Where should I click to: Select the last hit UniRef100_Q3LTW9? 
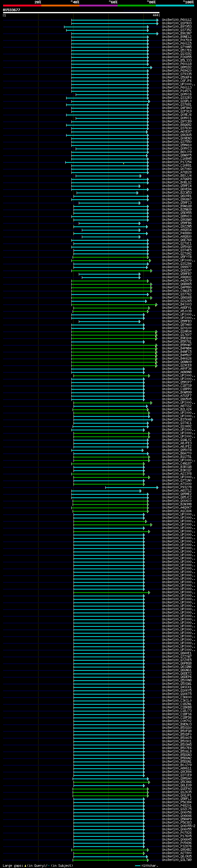[177, 860]
